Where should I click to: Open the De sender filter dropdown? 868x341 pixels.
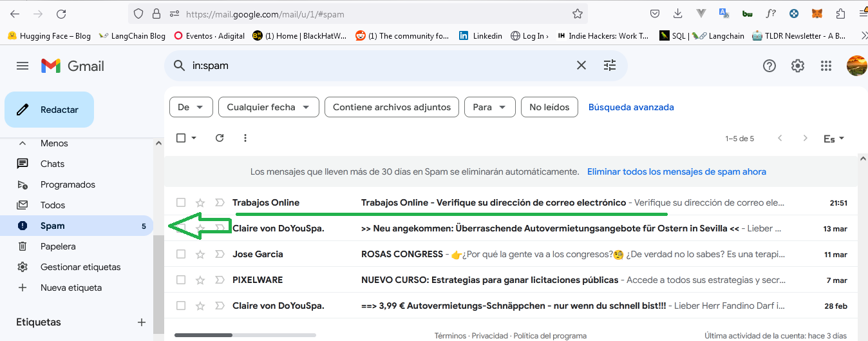pyautogui.click(x=191, y=107)
